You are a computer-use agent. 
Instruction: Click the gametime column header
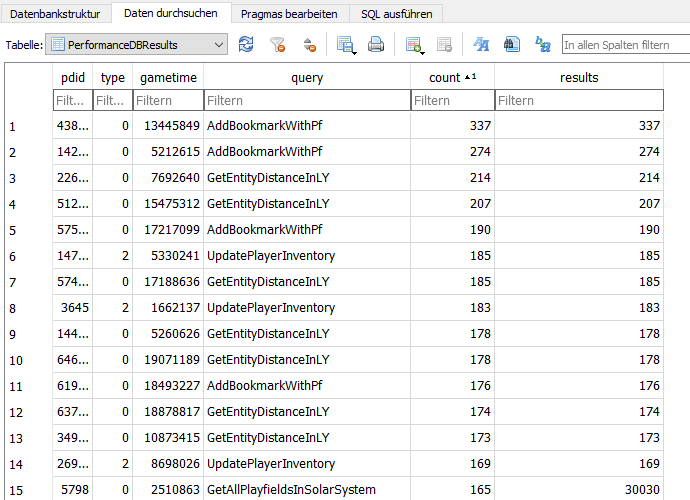tap(168, 77)
